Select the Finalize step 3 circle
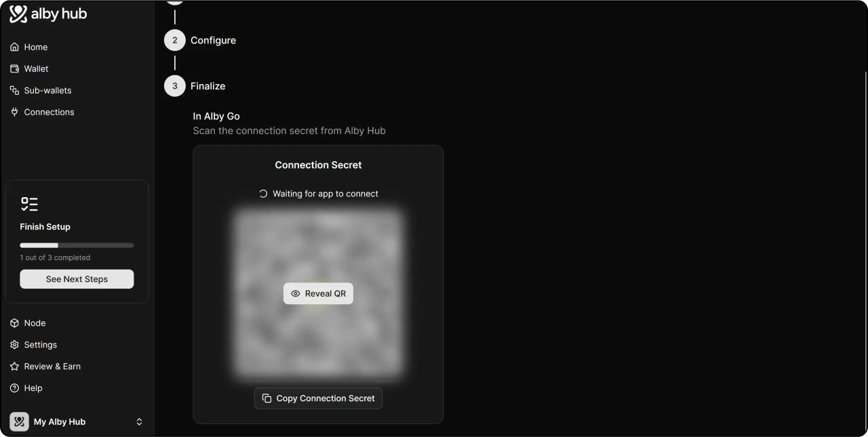868x437 pixels. 175,86
